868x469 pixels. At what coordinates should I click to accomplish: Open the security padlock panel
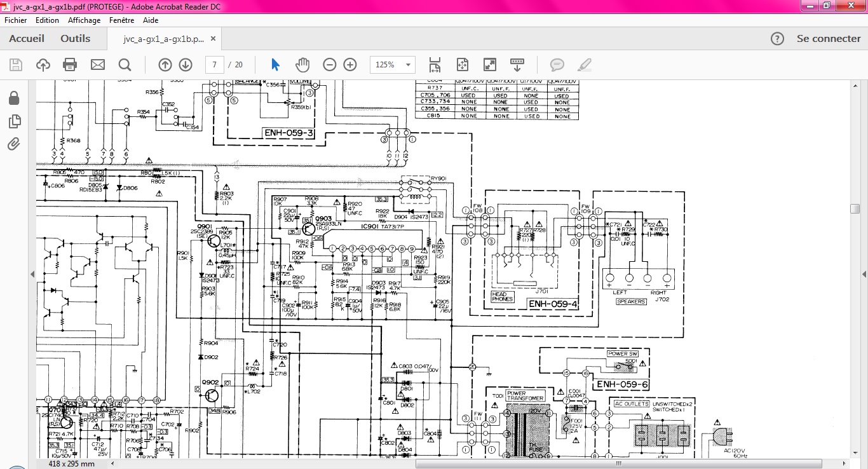coord(14,98)
